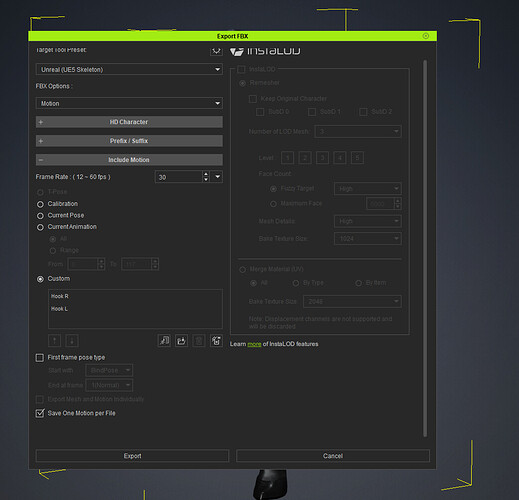Increase frame rate with up stepper

(x=206, y=174)
